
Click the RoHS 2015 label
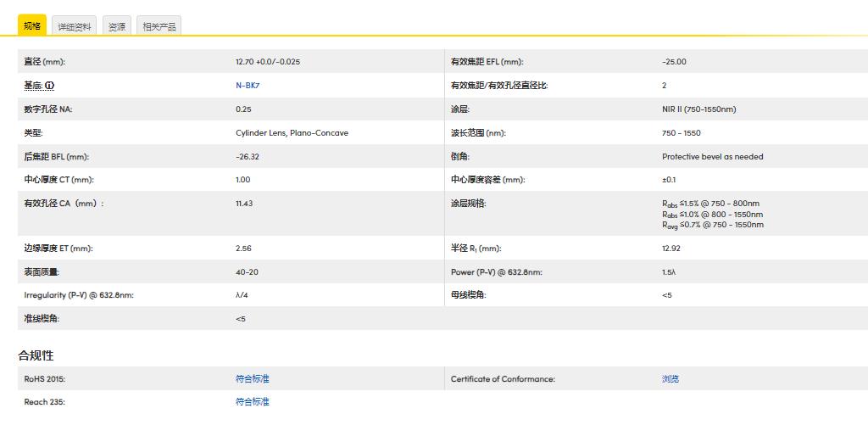click(x=44, y=379)
